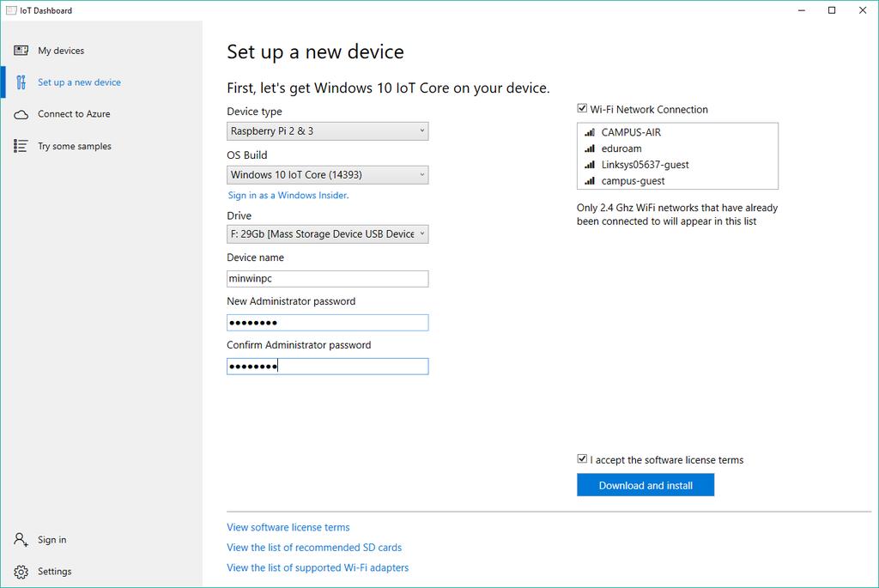This screenshot has height=588, width=879.
Task: Open list of supported Wi-Fi adapters link
Action: click(x=318, y=567)
